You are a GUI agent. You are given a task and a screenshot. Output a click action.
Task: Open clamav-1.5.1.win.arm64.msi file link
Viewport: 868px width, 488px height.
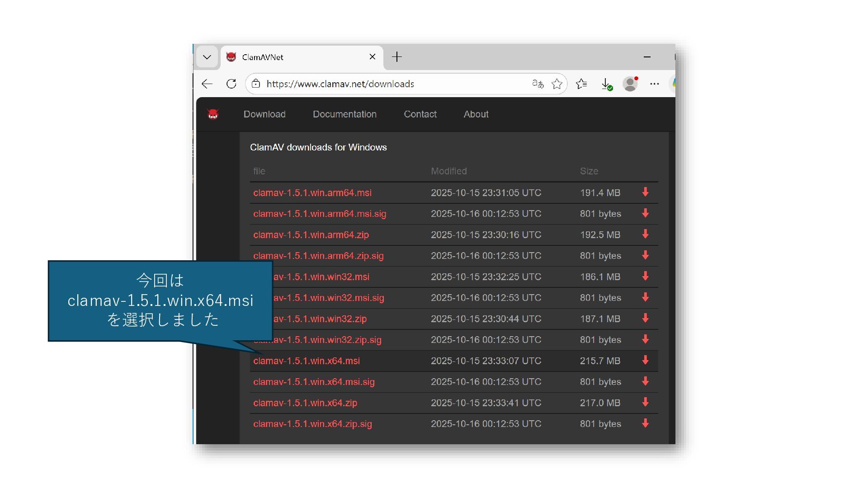click(312, 193)
